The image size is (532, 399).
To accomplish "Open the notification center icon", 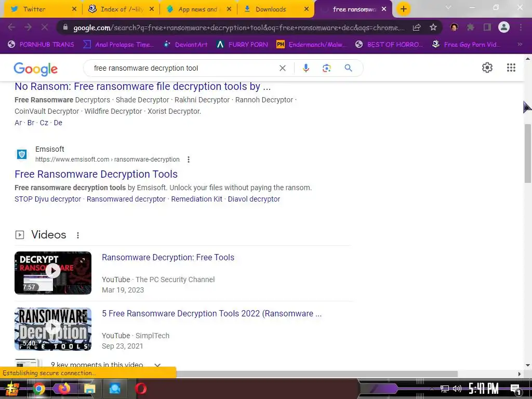I will click(x=515, y=389).
